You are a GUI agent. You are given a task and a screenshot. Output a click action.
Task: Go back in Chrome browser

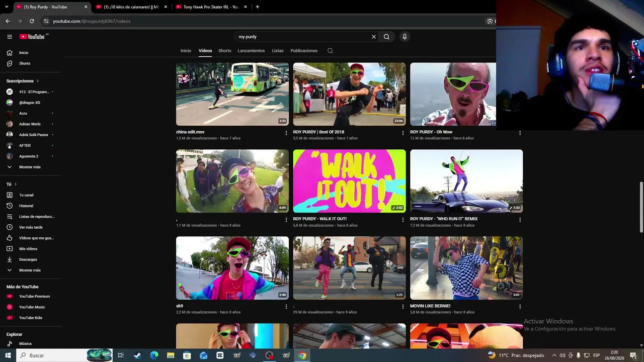point(8,21)
